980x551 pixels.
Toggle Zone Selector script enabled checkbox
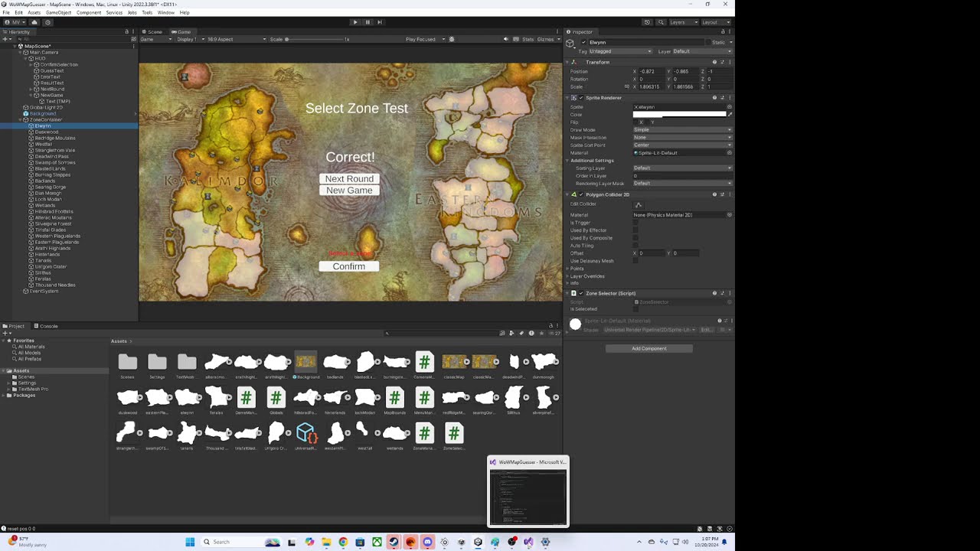581,293
